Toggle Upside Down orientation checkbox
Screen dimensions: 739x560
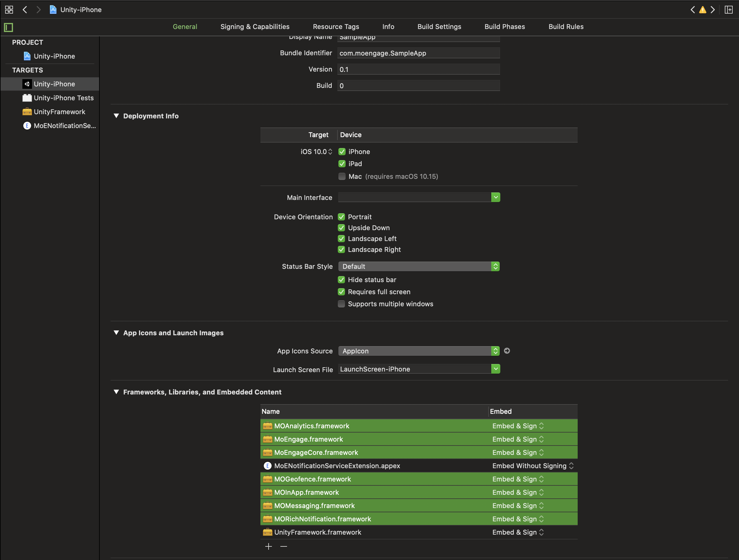(341, 228)
